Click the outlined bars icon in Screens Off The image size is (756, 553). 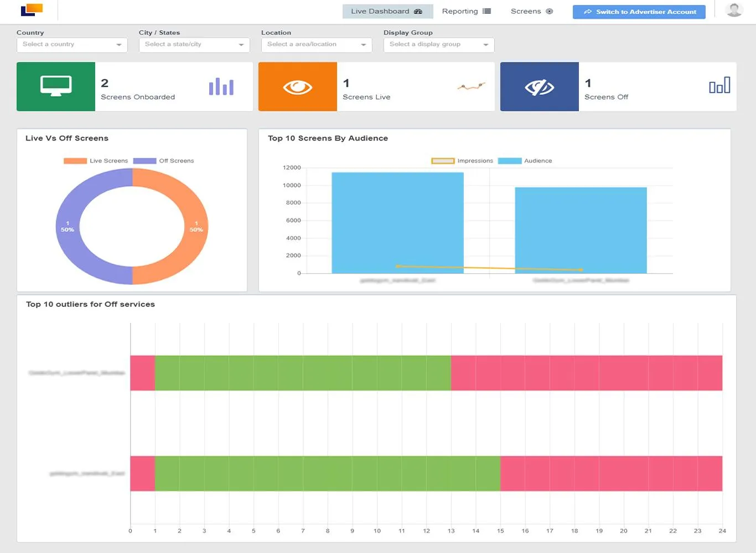719,85
